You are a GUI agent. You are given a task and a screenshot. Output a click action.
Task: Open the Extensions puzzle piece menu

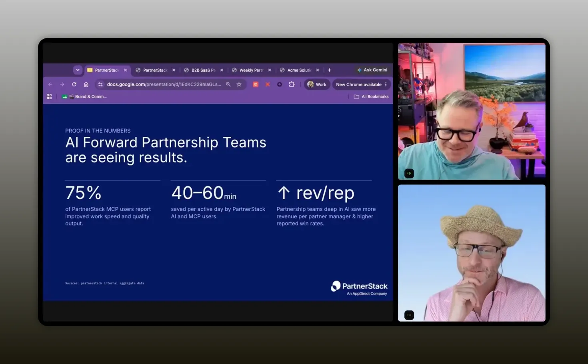coord(292,84)
